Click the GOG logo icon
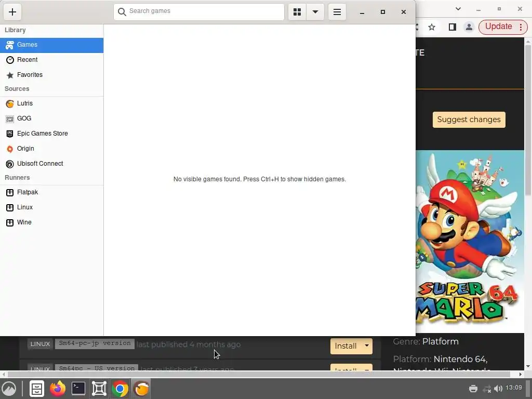The image size is (532, 399). tap(10, 119)
